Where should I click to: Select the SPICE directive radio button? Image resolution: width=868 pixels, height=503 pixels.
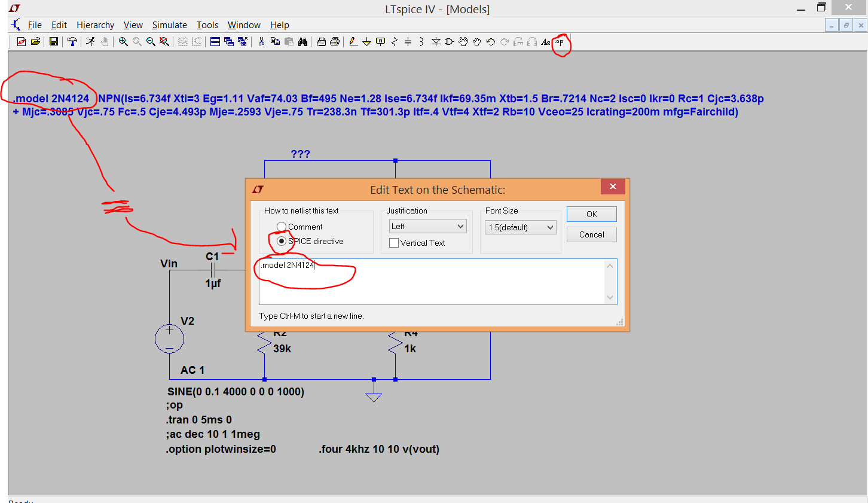tap(282, 241)
